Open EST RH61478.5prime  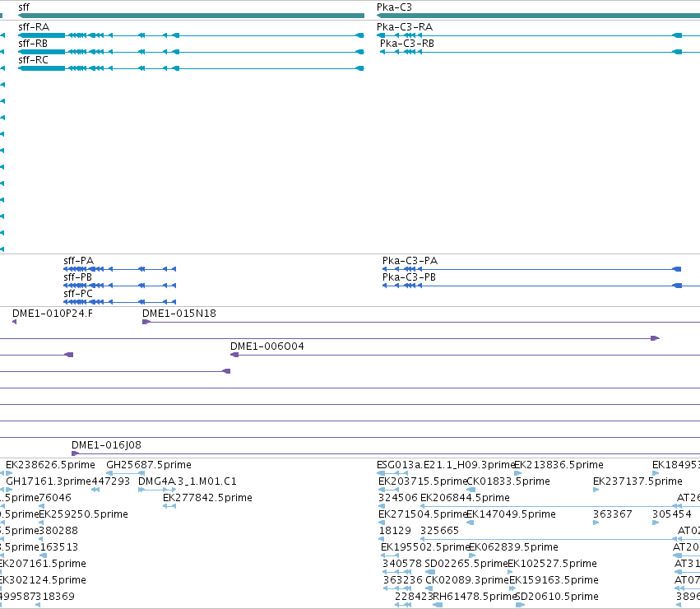coord(475,597)
